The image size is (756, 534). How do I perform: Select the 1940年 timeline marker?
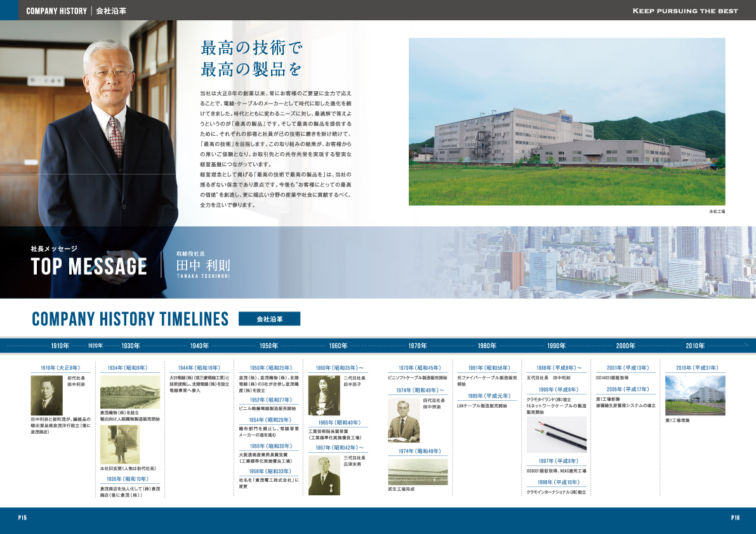pyautogui.click(x=199, y=346)
